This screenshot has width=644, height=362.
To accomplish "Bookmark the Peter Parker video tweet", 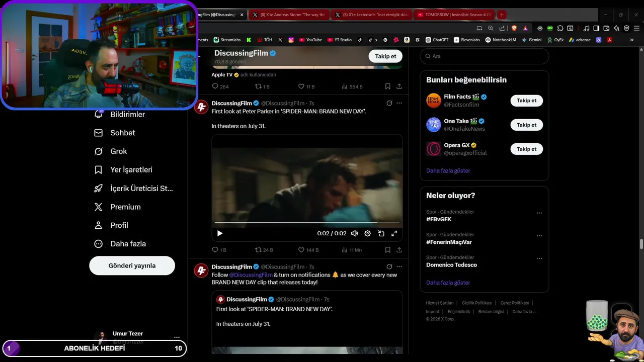I will tap(387, 249).
